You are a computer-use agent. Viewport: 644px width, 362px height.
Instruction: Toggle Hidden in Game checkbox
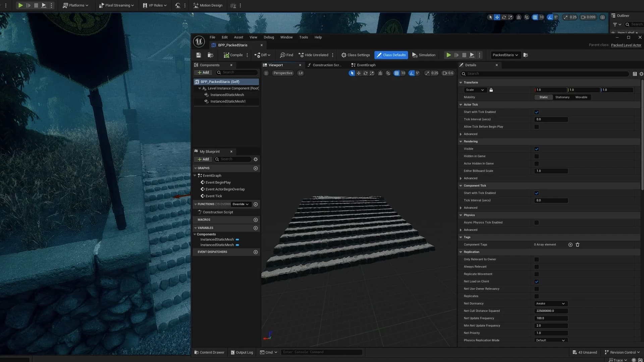[537, 156]
